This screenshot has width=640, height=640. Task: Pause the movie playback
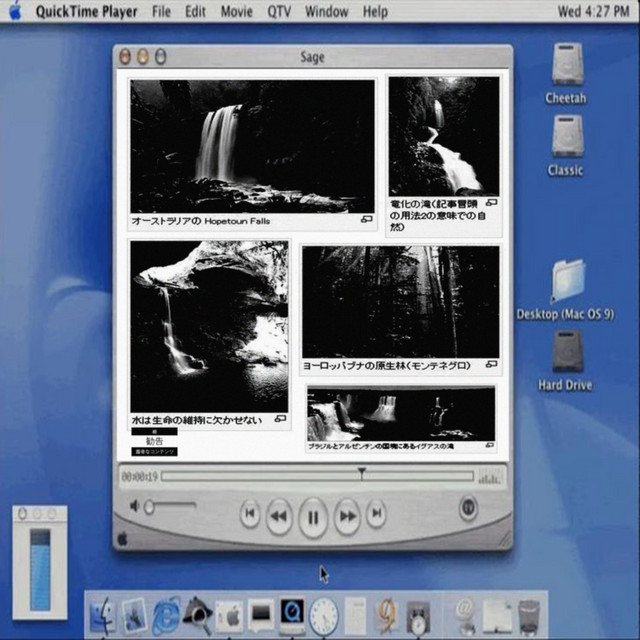click(x=313, y=517)
